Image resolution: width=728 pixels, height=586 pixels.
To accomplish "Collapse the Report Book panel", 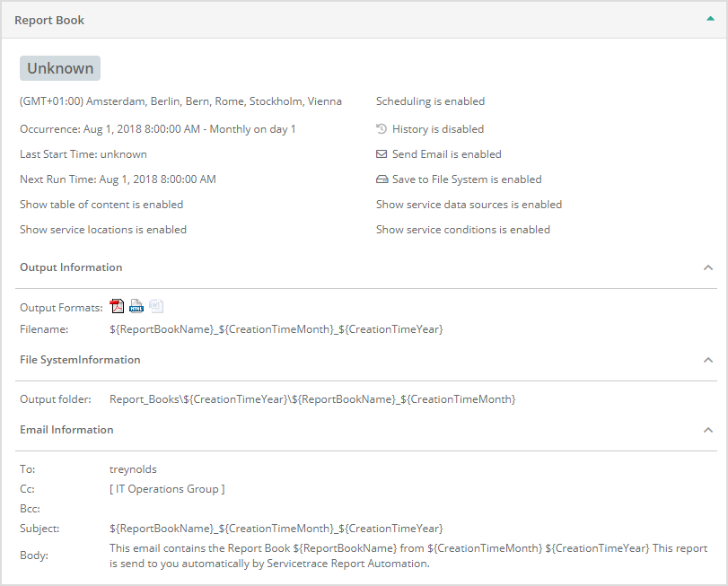I will pos(710,19).
